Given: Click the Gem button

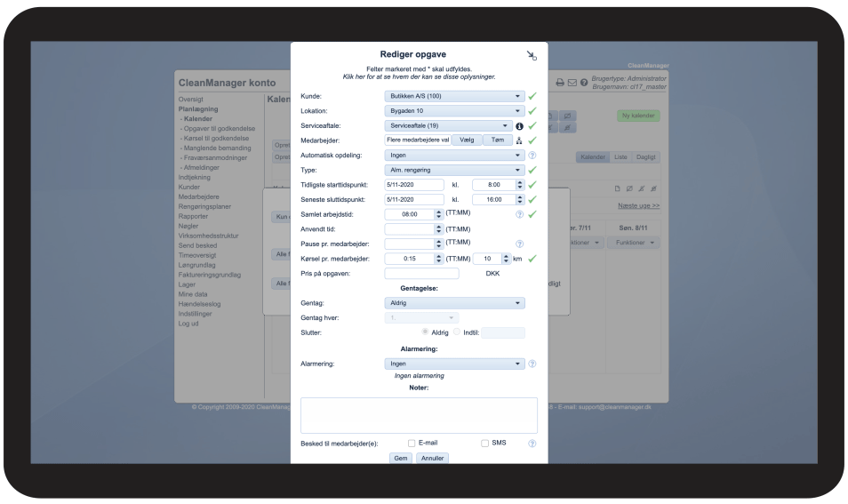Looking at the screenshot, I should [x=401, y=459].
